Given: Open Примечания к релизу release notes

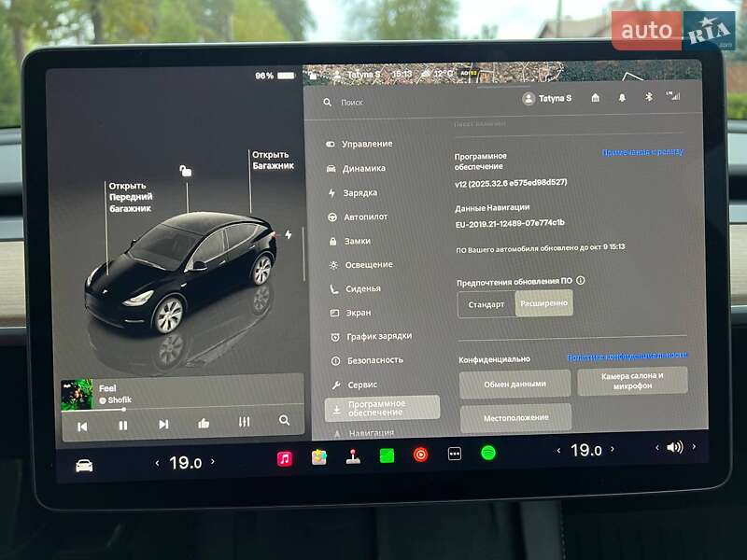Looking at the screenshot, I should tap(641, 149).
